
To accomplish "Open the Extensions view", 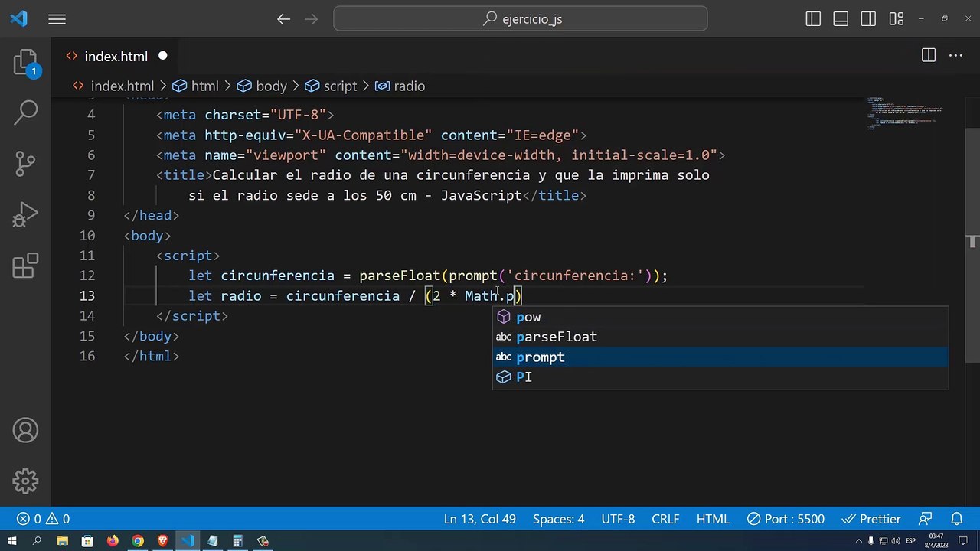I will click(25, 265).
